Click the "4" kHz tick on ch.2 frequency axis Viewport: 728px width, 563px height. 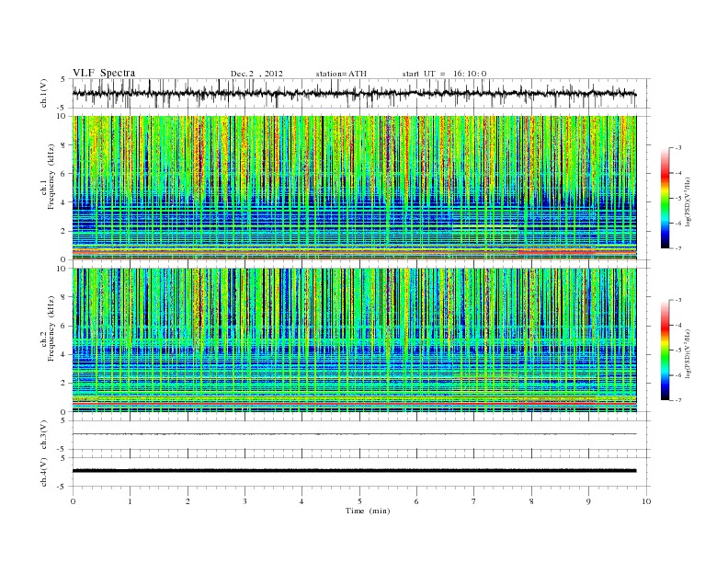point(64,355)
